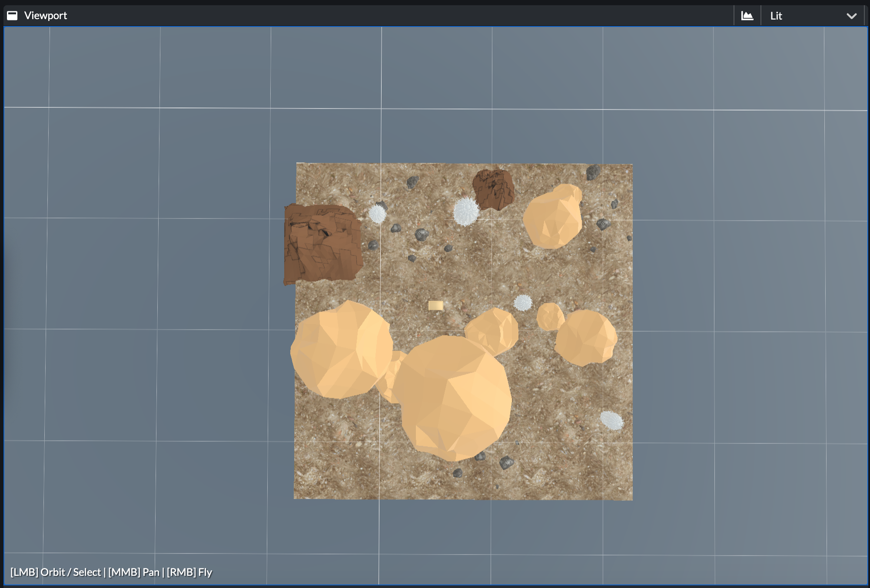Select the gray rock at terrain's top-right corner
This screenshot has width=870, height=588.
pos(592,172)
